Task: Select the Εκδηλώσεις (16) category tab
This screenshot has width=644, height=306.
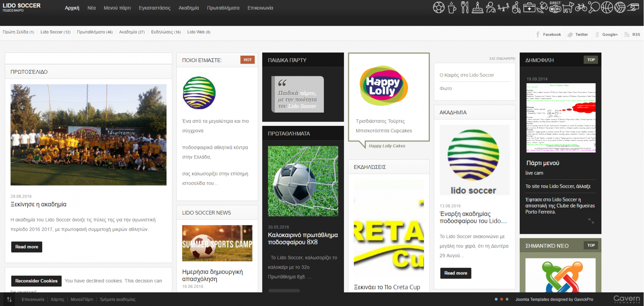Action: 166,32
